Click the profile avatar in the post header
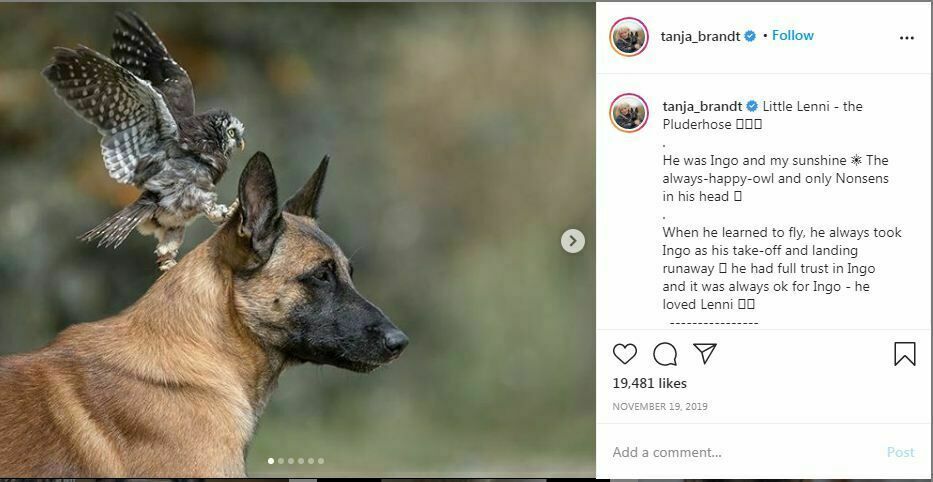Screen dimensions: 933x482 tap(629, 37)
